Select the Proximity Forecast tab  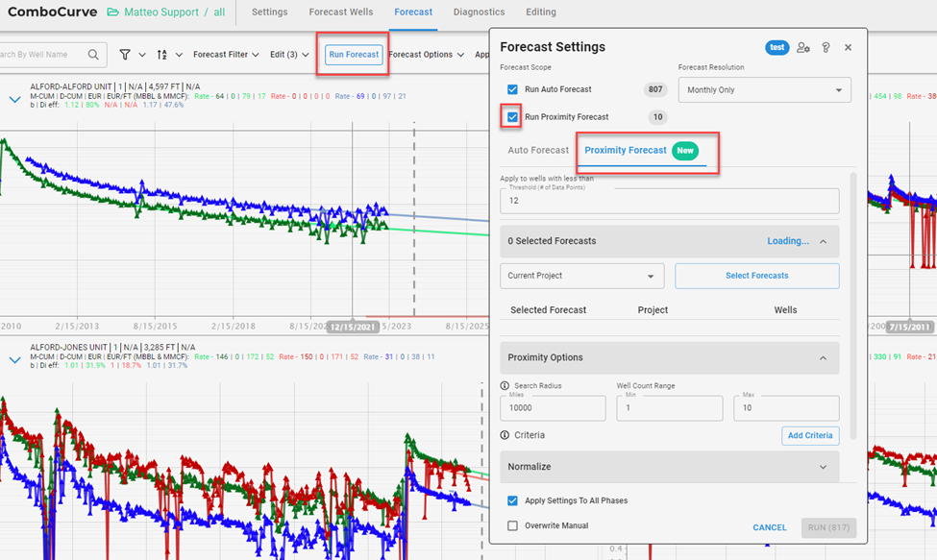(x=642, y=151)
